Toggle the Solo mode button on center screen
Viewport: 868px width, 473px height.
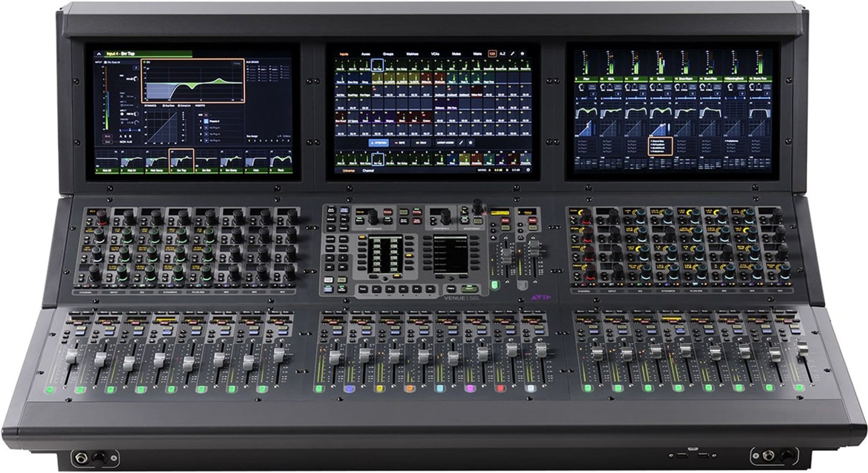tap(421, 143)
